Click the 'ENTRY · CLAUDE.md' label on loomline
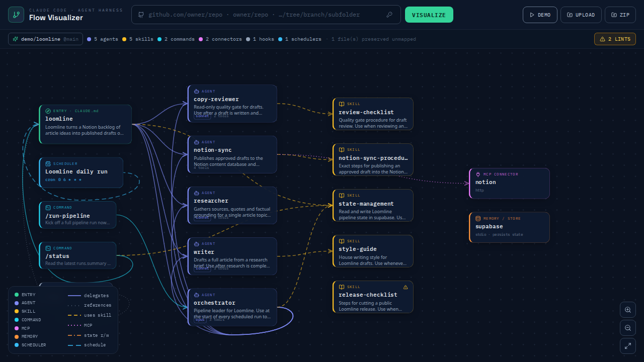Screen dimensions: 644x362 76,111
